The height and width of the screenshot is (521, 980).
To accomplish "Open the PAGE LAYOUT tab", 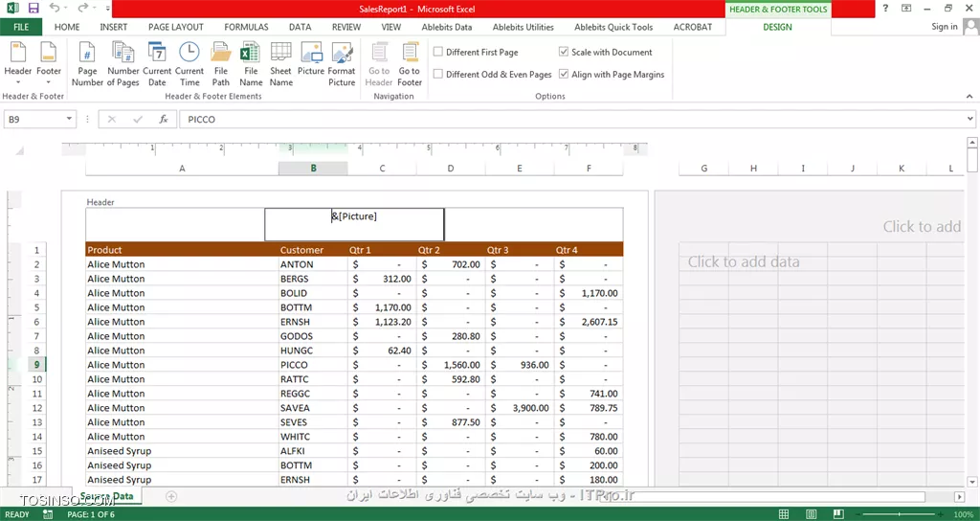I will [x=176, y=27].
